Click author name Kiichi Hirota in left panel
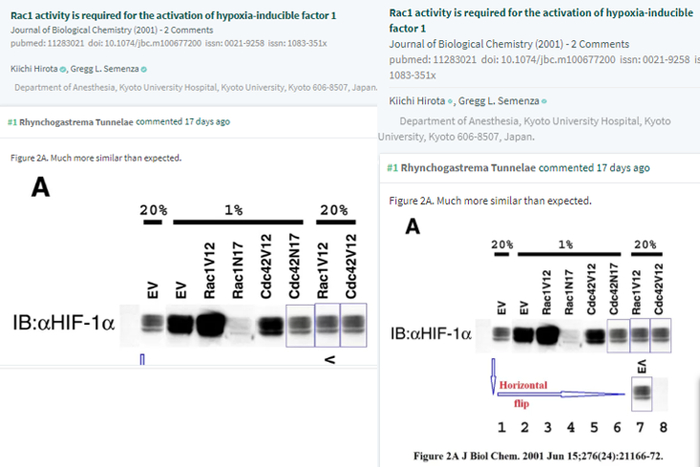The height and width of the screenshot is (467, 700). [34, 69]
